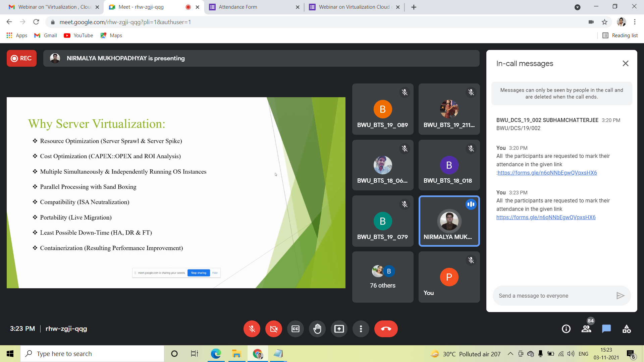Viewport: 644px width, 362px height.
Task: Click the Present now icon
Action: coord(339,329)
